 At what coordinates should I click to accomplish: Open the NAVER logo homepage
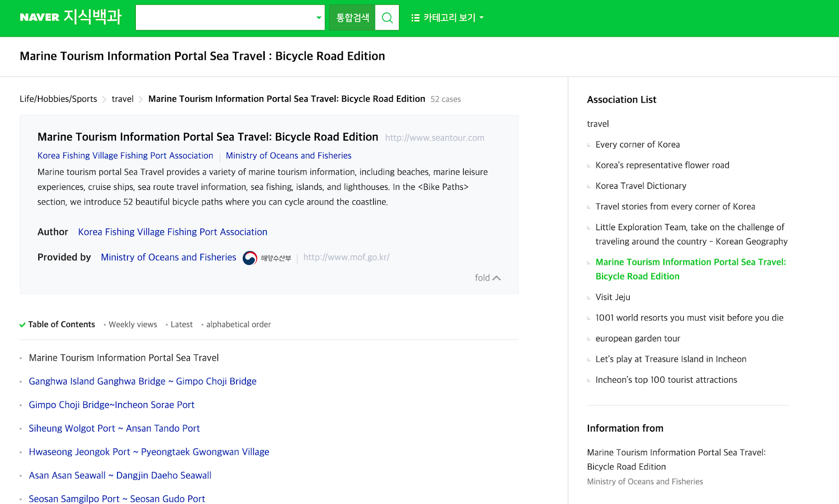pos(39,17)
